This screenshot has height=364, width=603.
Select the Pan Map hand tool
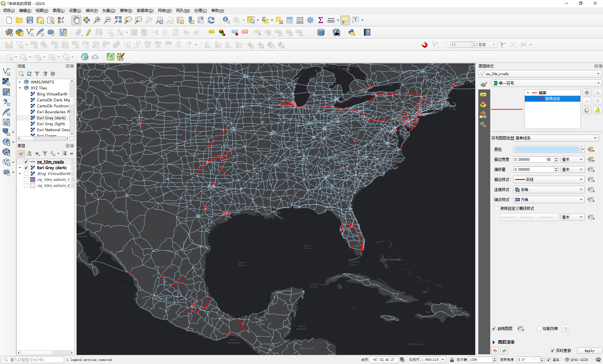[x=76, y=20]
